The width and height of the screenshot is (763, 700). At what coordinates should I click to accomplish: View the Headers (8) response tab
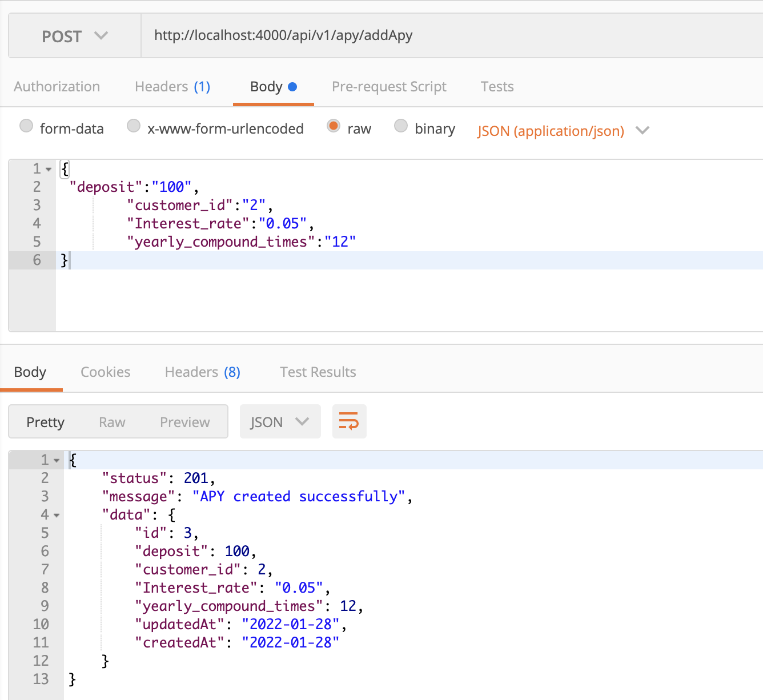pos(202,372)
